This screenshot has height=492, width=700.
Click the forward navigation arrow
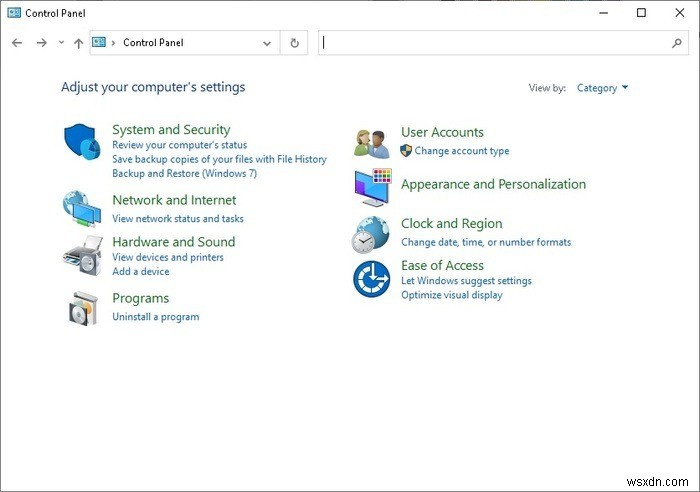point(42,43)
